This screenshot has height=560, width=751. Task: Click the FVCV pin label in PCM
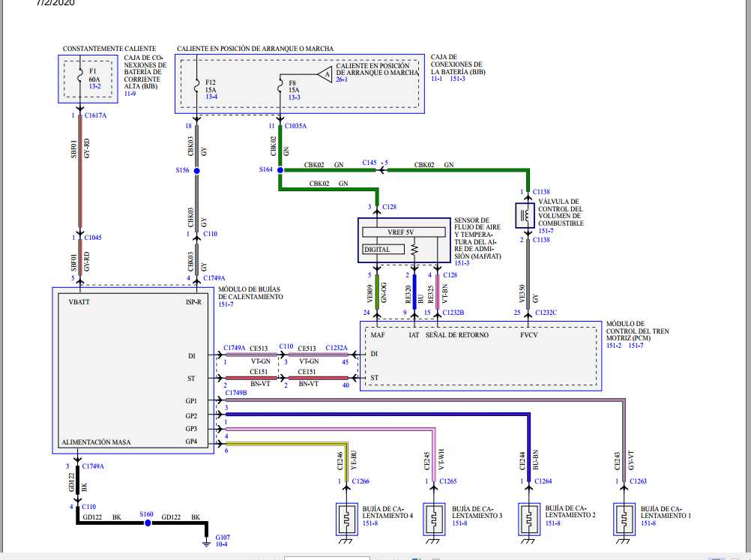[528, 335]
